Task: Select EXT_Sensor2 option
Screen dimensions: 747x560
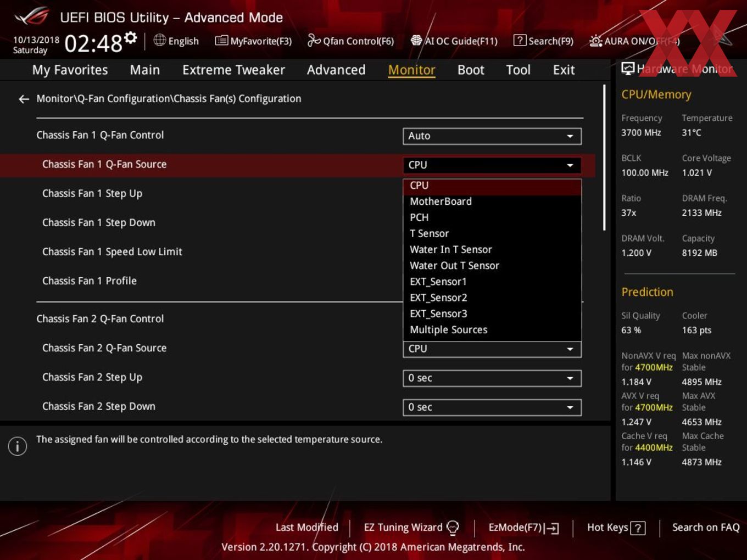Action: tap(492, 298)
